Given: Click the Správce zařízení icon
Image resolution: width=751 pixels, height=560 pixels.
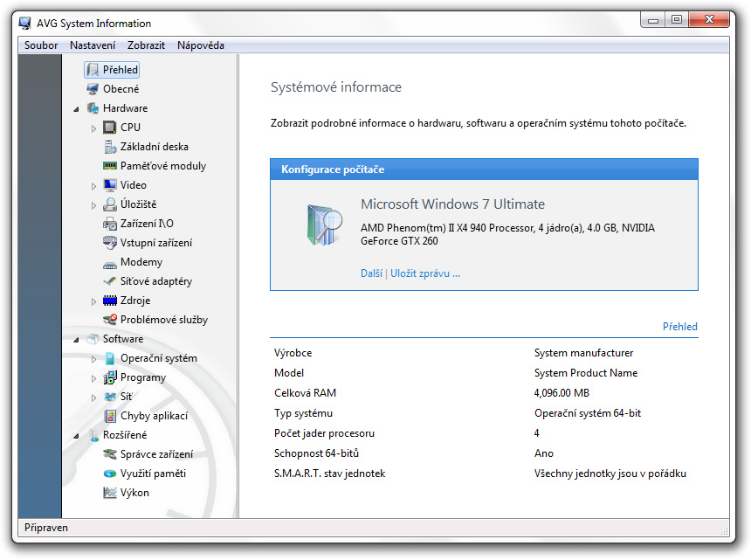Looking at the screenshot, I should point(110,454).
